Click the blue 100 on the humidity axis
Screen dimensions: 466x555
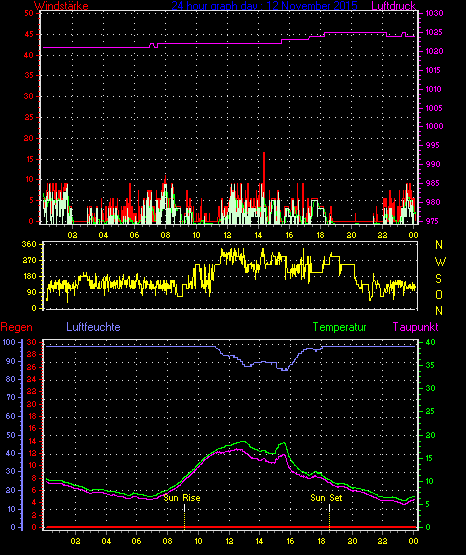coord(9,342)
